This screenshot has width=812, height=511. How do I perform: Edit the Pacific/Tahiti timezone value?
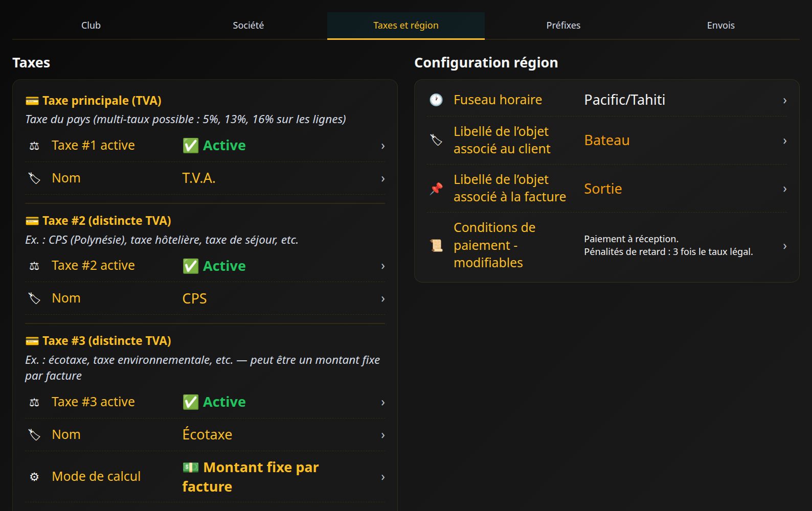[624, 100]
